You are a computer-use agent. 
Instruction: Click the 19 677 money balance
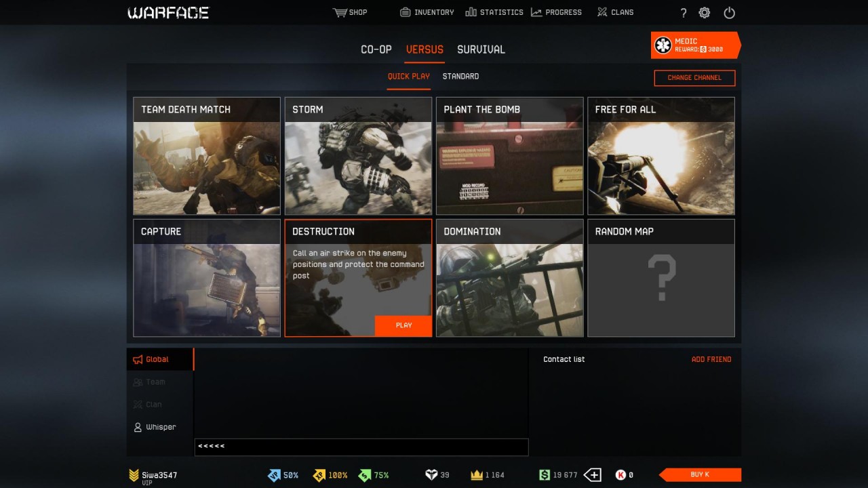click(x=566, y=475)
